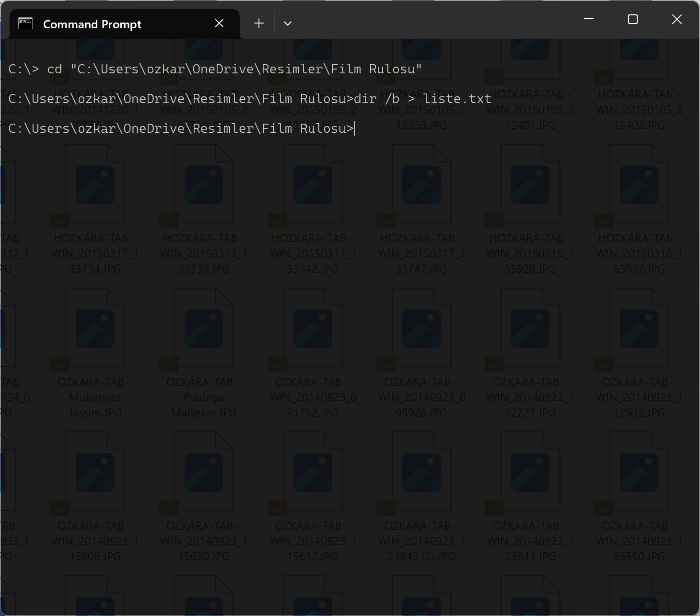The width and height of the screenshot is (700, 616).
Task: Click WIN_20140923_135550.JPG thumbnail
Action: pos(639,472)
